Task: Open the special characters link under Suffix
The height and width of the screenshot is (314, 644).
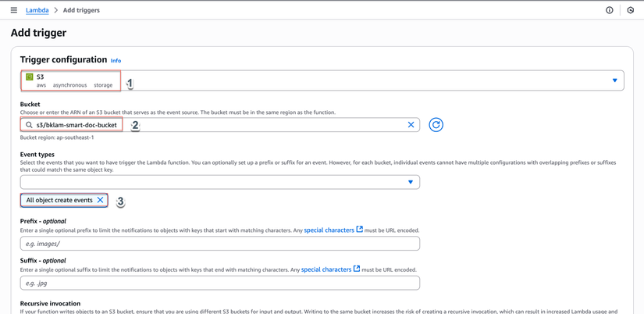Action: (x=326, y=269)
